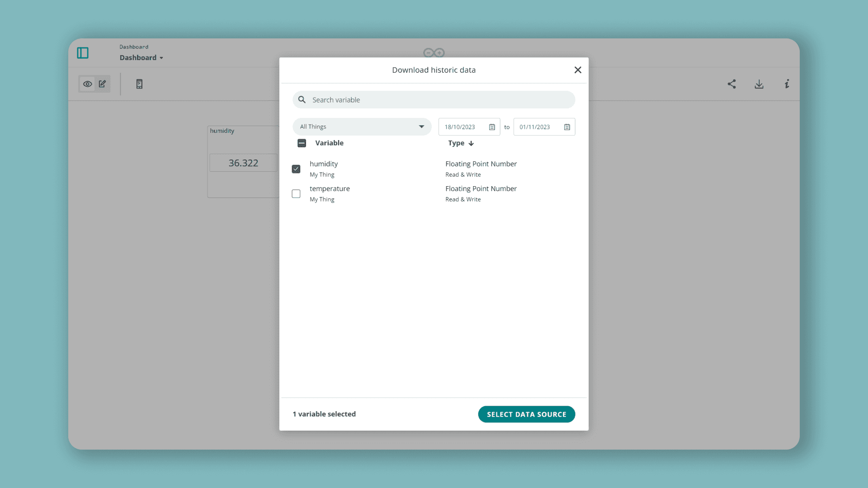Screen dimensions: 868x488
Task: Sort variables using the Type arrow
Action: point(472,143)
